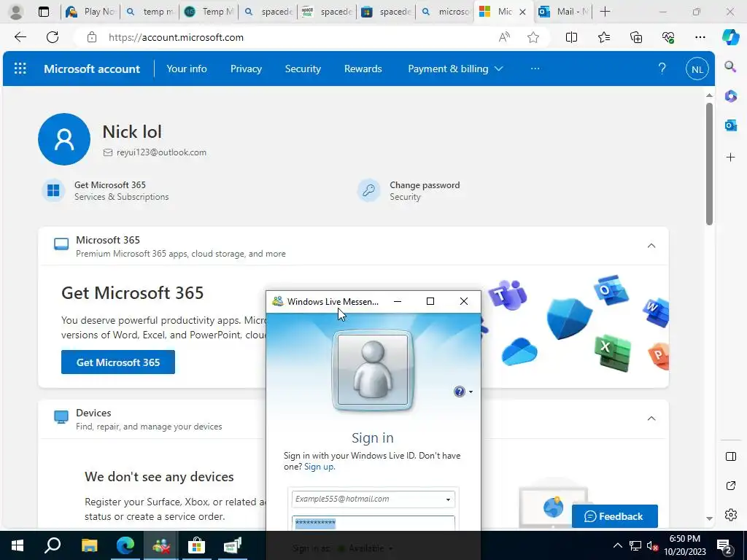
Task: Open Read aloud from address bar
Action: [504, 37]
